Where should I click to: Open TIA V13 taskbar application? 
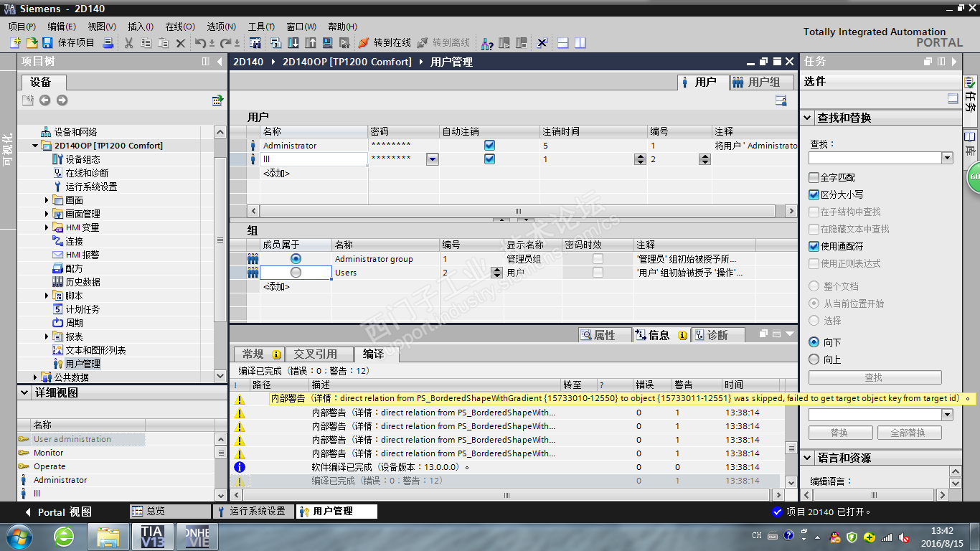152,536
